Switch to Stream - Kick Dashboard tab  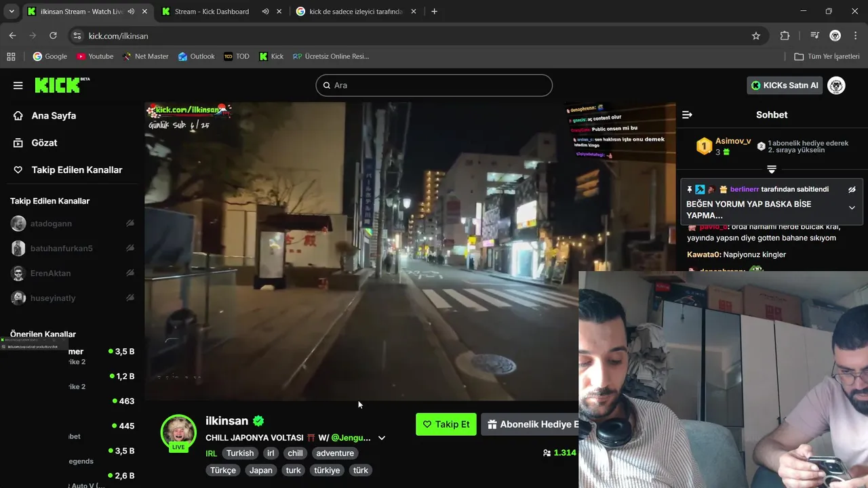coord(212,12)
